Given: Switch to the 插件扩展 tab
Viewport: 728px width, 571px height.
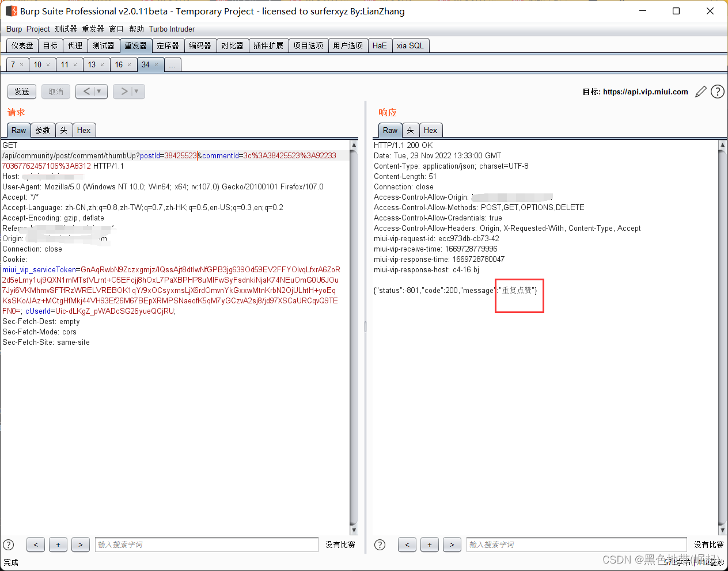Looking at the screenshot, I should (268, 45).
